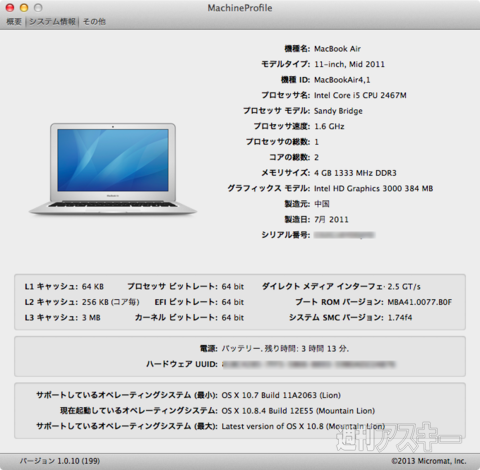Click the blurred serial number value
The width and height of the screenshot is (480, 470).
pos(344,235)
